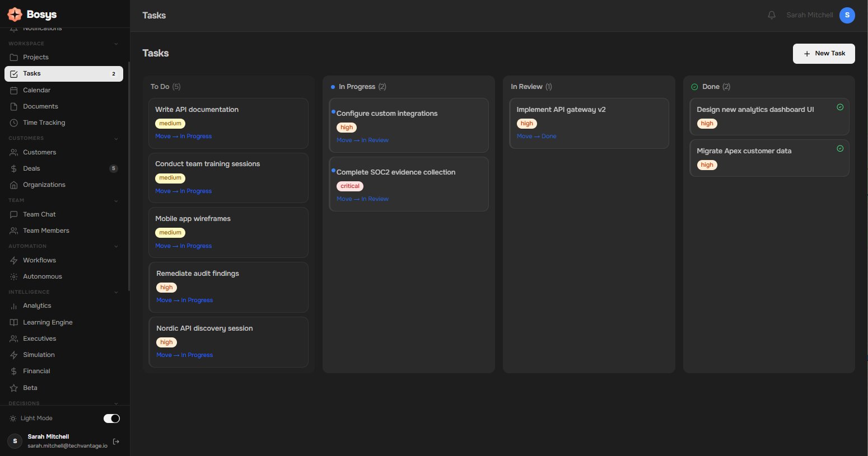This screenshot has height=456, width=868.
Task: Move Write API documentation to In Progress
Action: [x=183, y=137]
